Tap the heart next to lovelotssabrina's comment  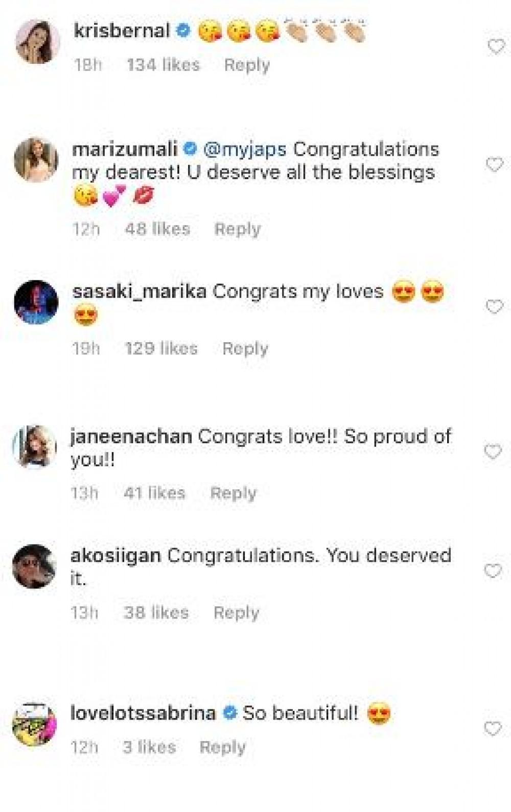[x=493, y=729]
